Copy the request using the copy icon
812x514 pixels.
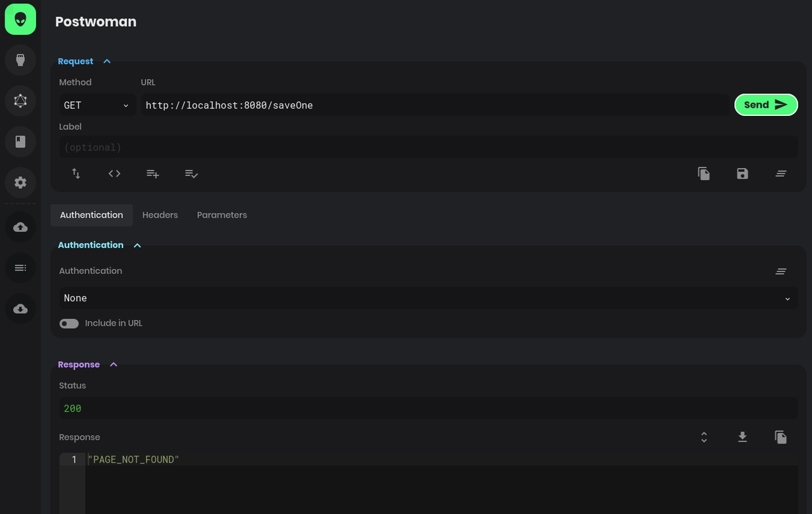(x=704, y=173)
